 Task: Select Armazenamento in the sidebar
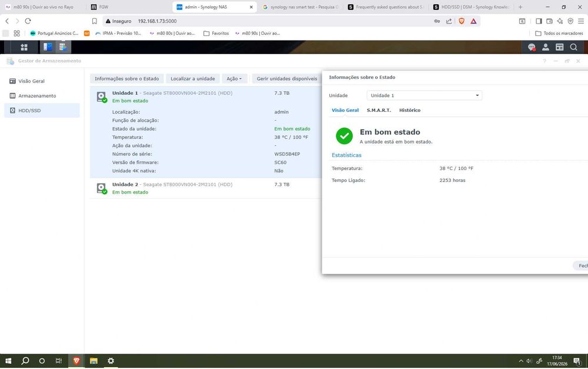(x=42, y=96)
